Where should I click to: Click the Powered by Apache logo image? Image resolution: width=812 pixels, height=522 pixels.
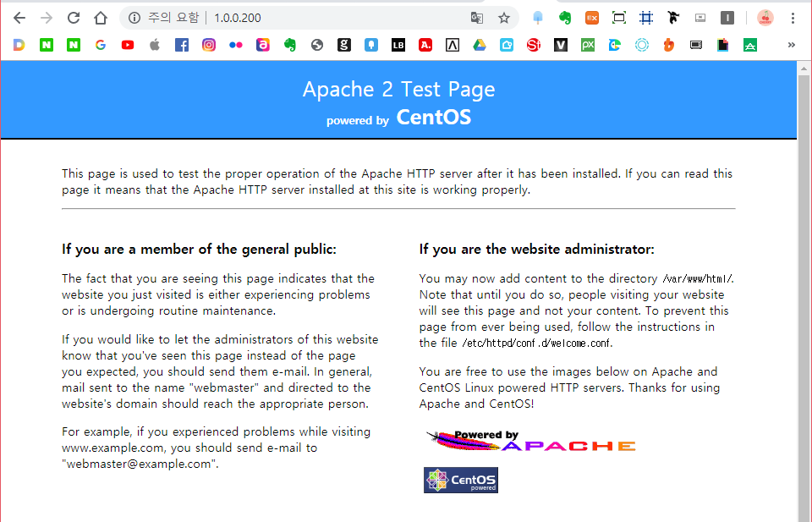click(x=531, y=441)
